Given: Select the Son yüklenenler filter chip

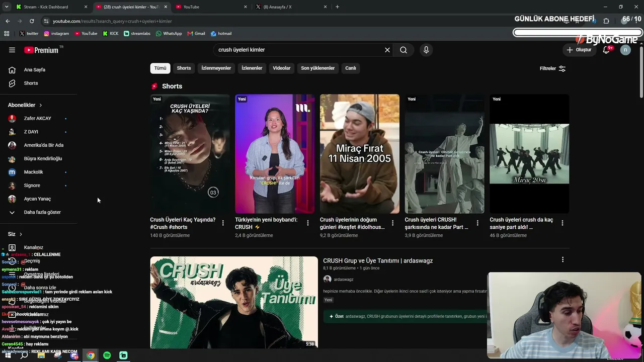Looking at the screenshot, I should pyautogui.click(x=318, y=68).
